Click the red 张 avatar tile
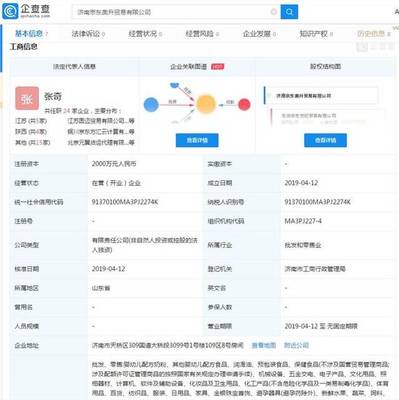Image resolution: width=399 pixels, height=400 pixels. point(27,98)
